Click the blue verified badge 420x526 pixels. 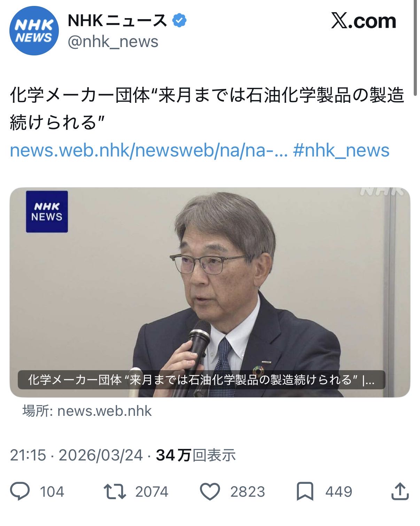180,21
